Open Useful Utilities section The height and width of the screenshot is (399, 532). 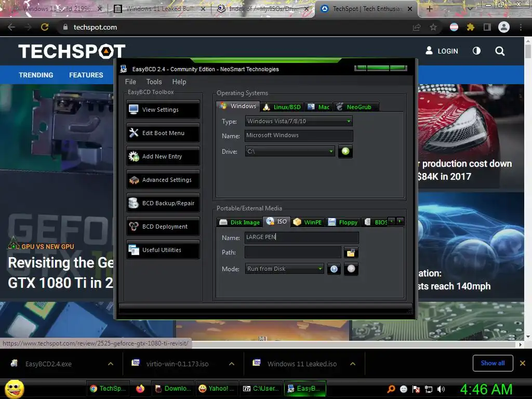163,250
